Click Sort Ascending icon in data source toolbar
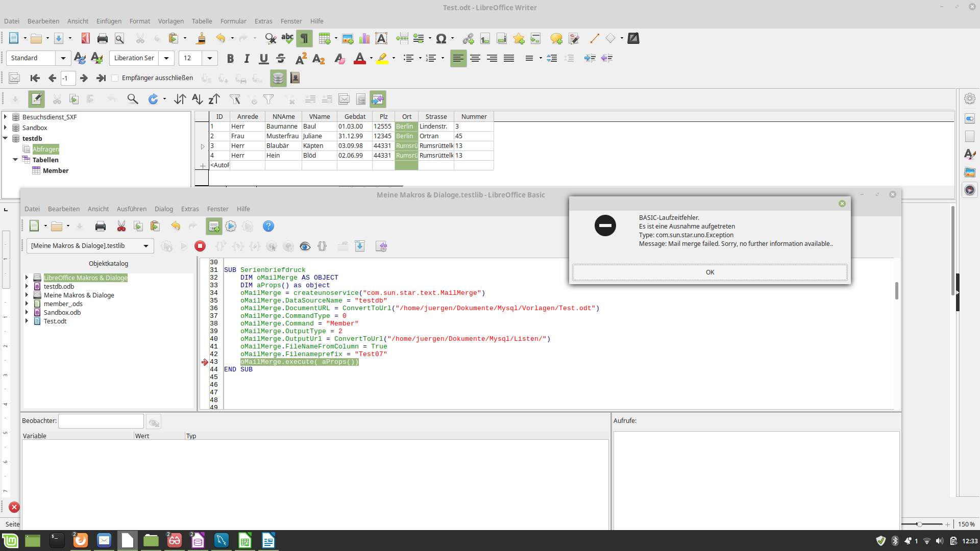The width and height of the screenshot is (980, 551). coord(198,99)
